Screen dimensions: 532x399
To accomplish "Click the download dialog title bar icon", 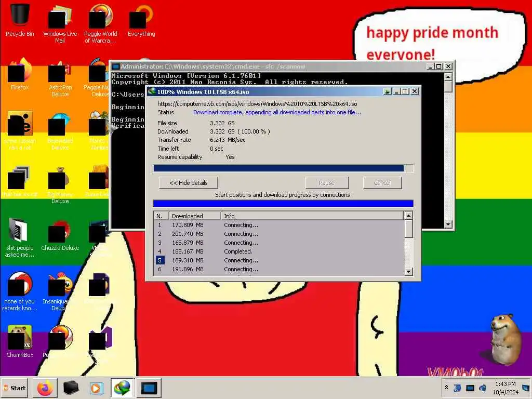I will [152, 91].
